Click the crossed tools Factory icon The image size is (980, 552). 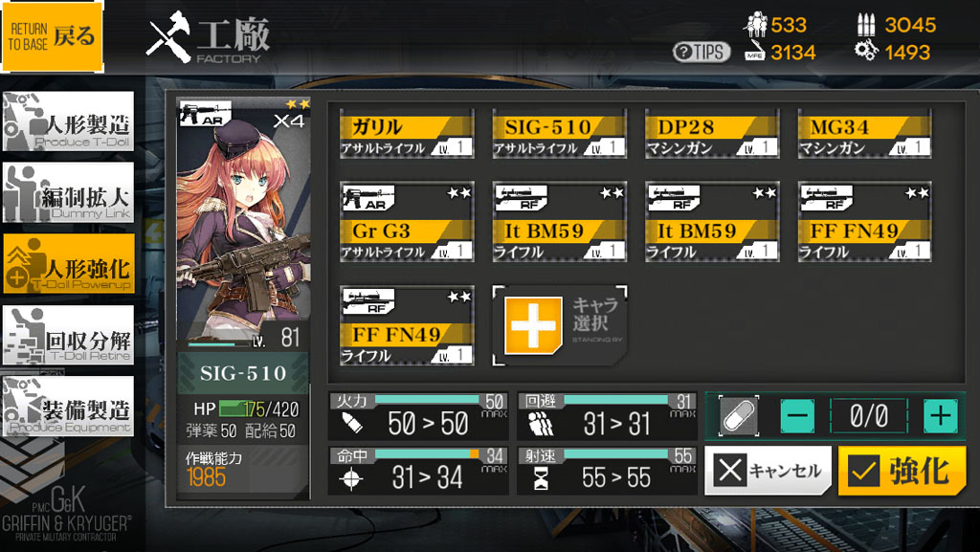pos(168,37)
